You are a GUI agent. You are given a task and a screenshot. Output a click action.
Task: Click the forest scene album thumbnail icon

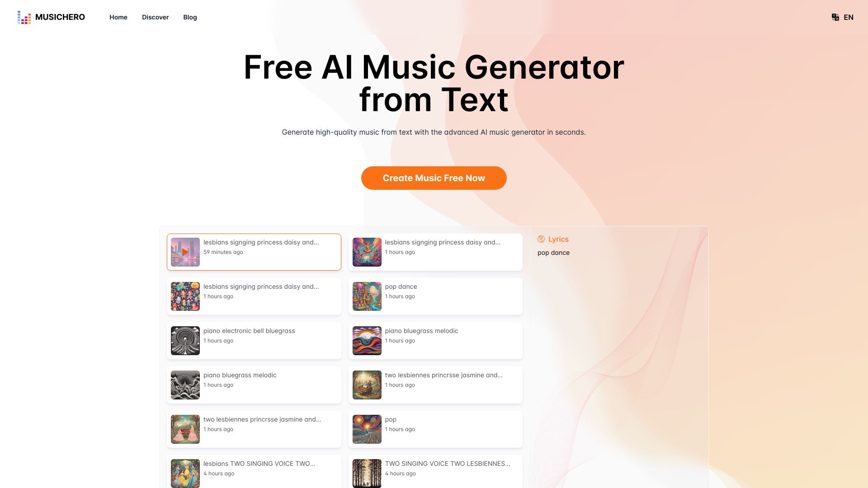point(367,474)
